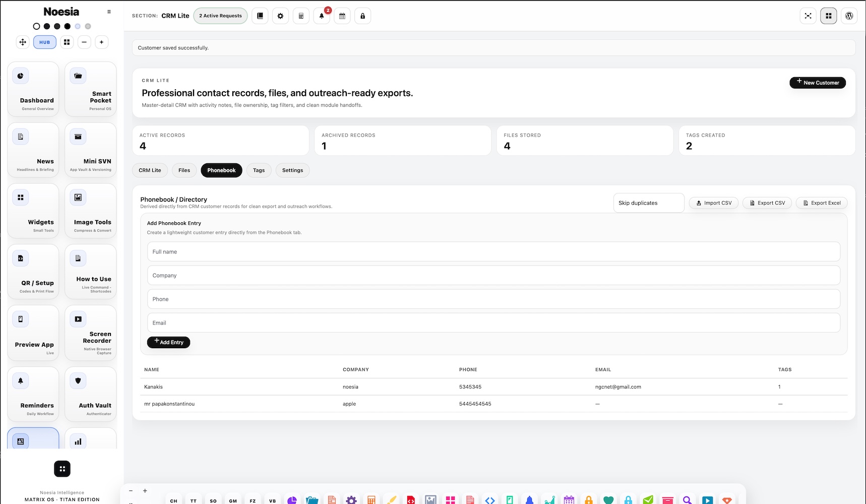Click the WordPress icon at top right

[849, 16]
